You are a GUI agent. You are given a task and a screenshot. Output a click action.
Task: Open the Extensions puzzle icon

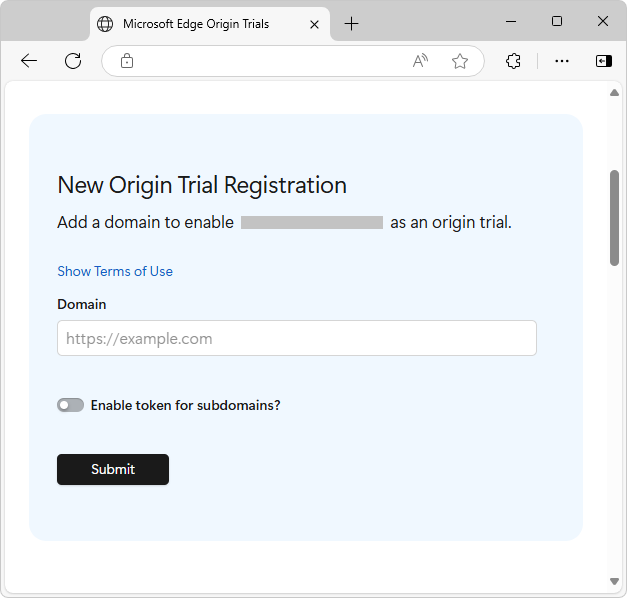click(513, 61)
